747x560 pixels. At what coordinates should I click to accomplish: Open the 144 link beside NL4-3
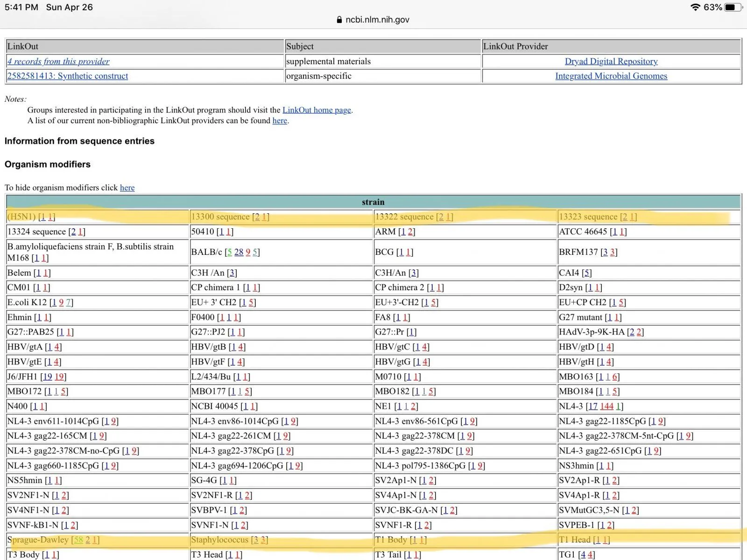[x=606, y=406]
